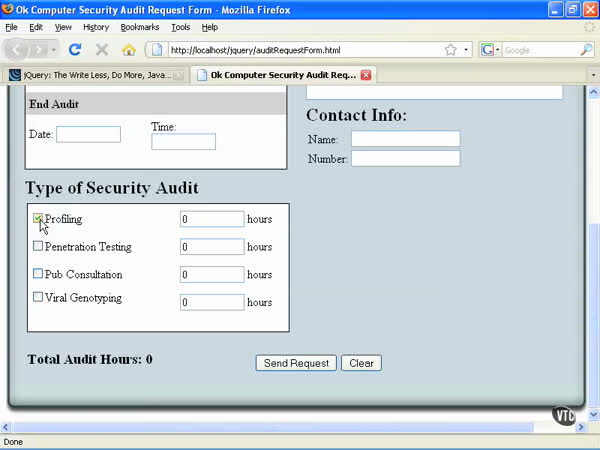Expand the tab list dropdown
Image resolution: width=600 pixels, height=450 pixels.
(592, 75)
